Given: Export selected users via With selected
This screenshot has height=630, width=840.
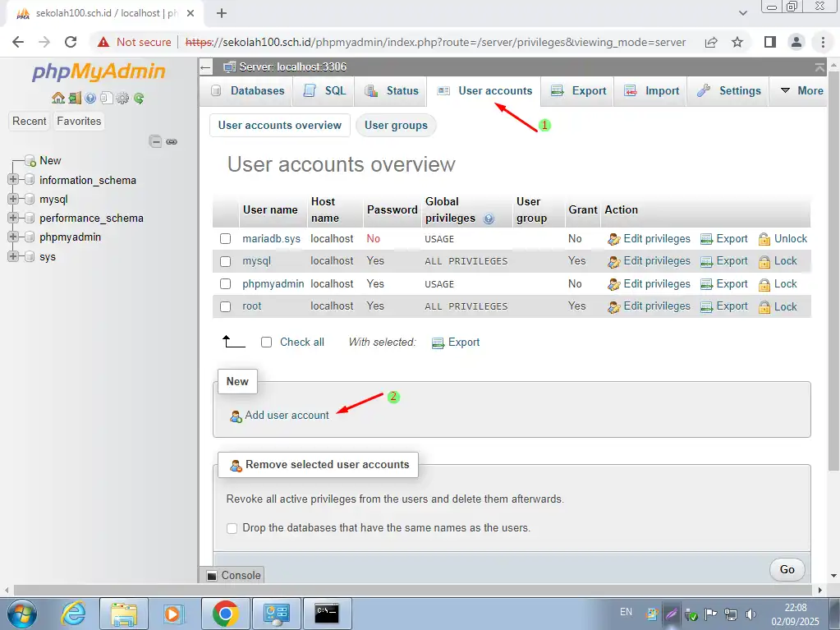Looking at the screenshot, I should 456,343.
